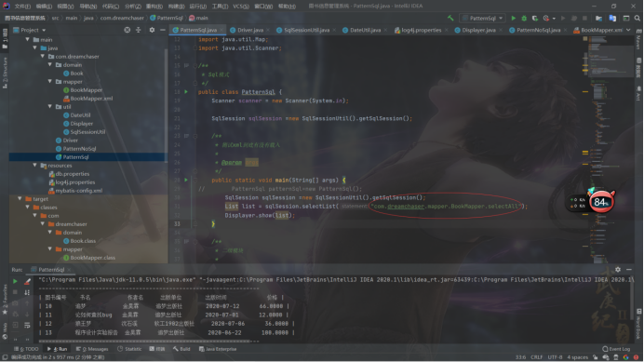
Task: Click the UTF-8 encoding in status bar
Action: tap(555, 357)
